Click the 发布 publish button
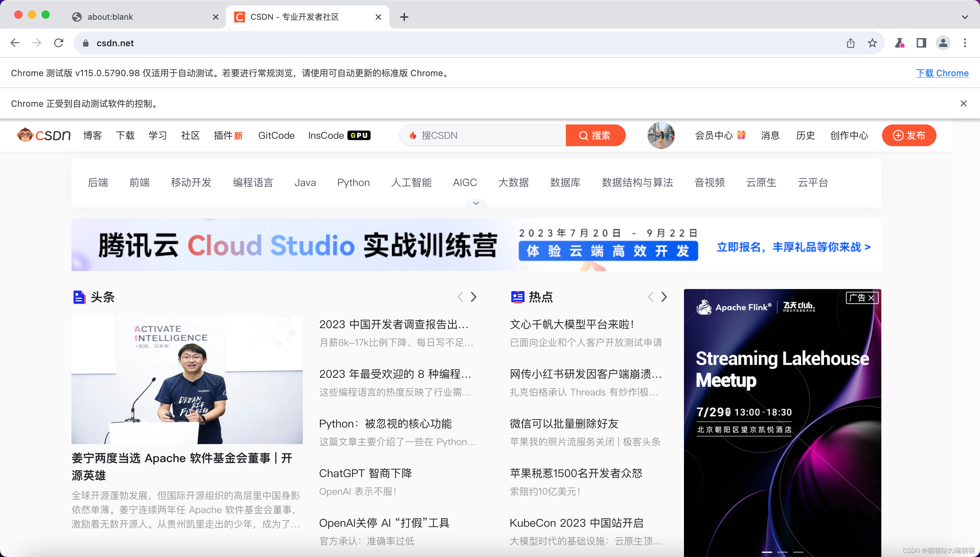 coord(909,135)
